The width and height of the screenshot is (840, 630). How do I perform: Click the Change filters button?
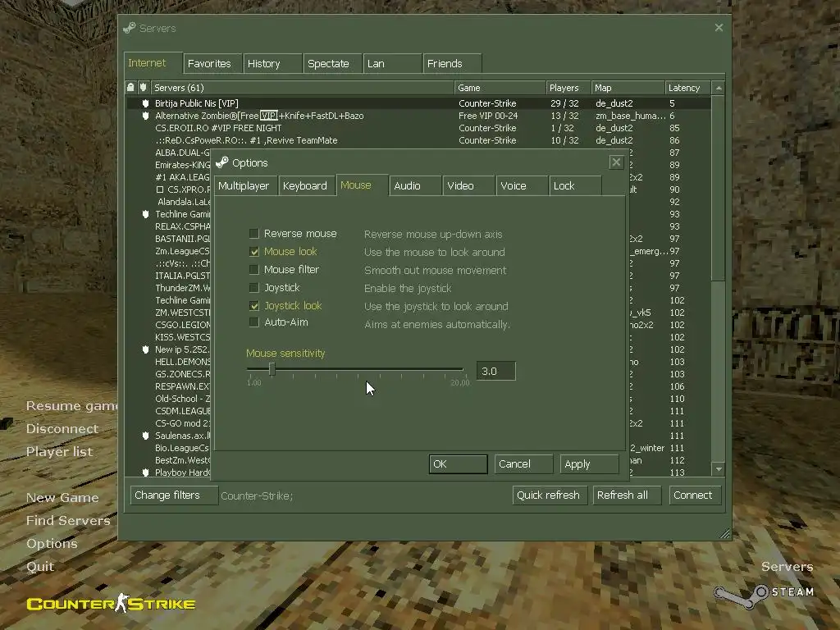[174, 495]
